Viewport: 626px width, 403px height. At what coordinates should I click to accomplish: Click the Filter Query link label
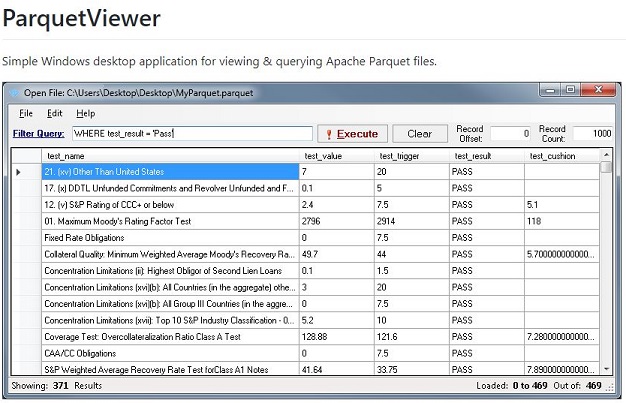[x=38, y=133]
